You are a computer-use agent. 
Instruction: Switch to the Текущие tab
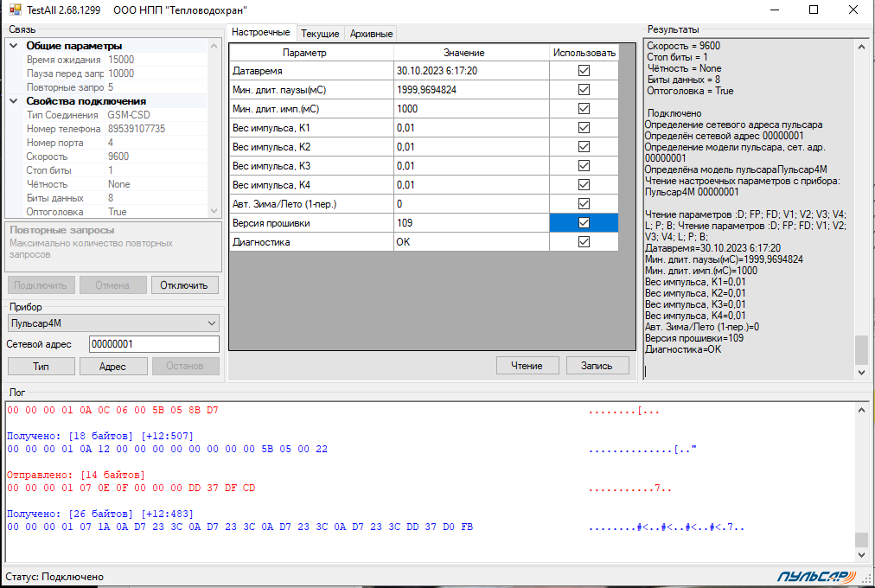[x=320, y=34]
